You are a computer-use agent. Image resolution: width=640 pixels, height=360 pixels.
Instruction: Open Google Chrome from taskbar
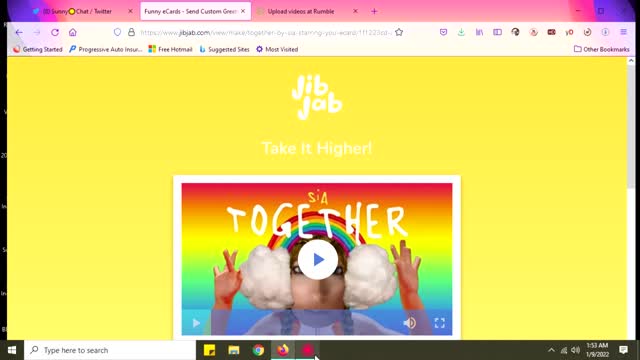click(x=258, y=350)
